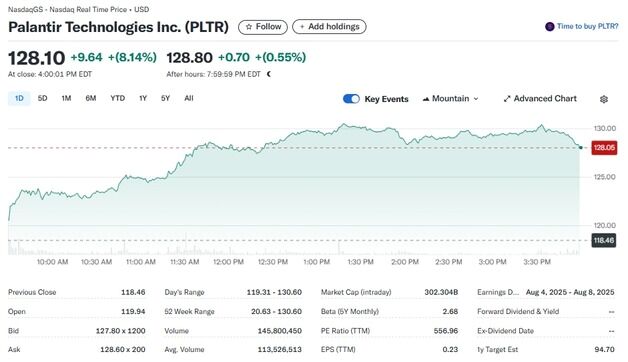Click the purple Time to buy icon
This screenshot has height=362, width=628.
pyautogui.click(x=550, y=26)
